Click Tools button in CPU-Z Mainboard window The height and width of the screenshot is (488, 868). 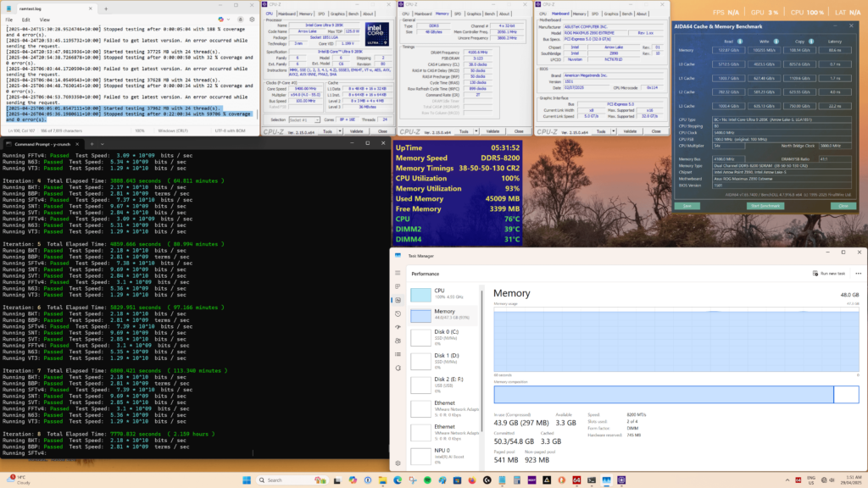point(601,131)
